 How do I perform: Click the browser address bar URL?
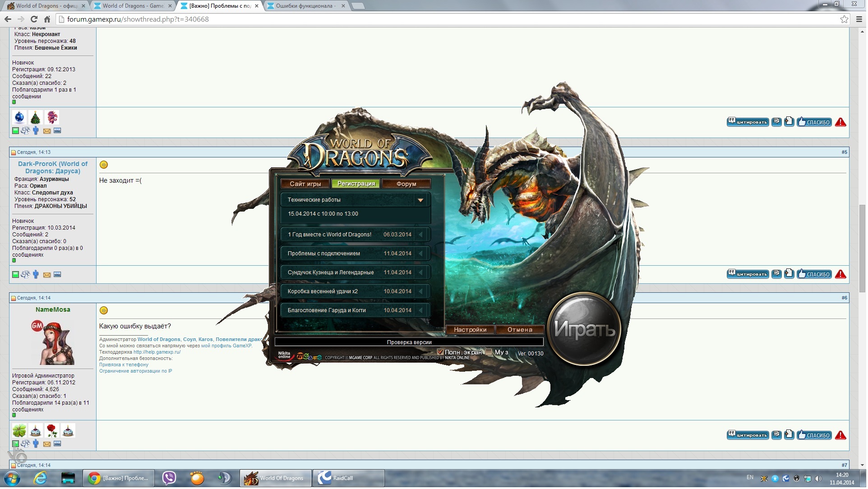tap(138, 19)
